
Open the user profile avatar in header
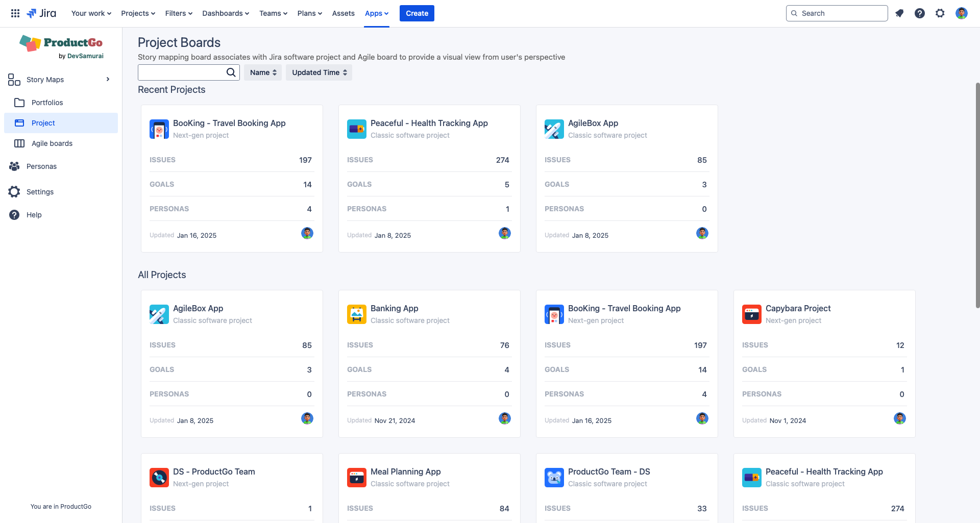[962, 13]
